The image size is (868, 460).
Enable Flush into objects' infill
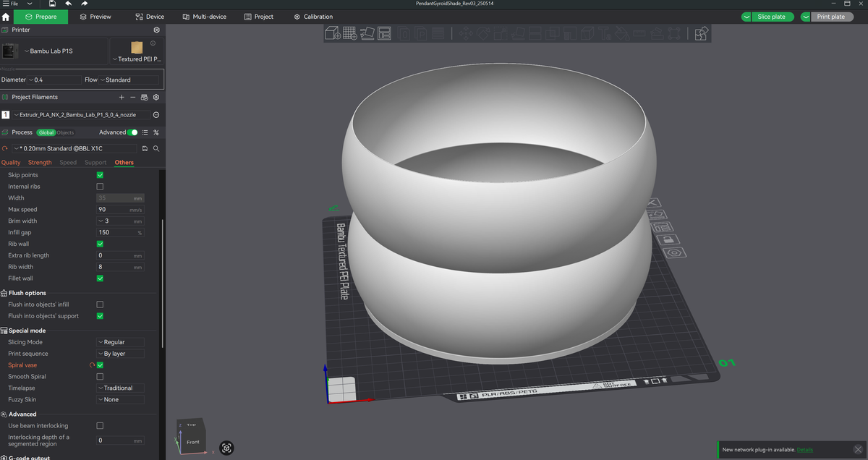100,304
